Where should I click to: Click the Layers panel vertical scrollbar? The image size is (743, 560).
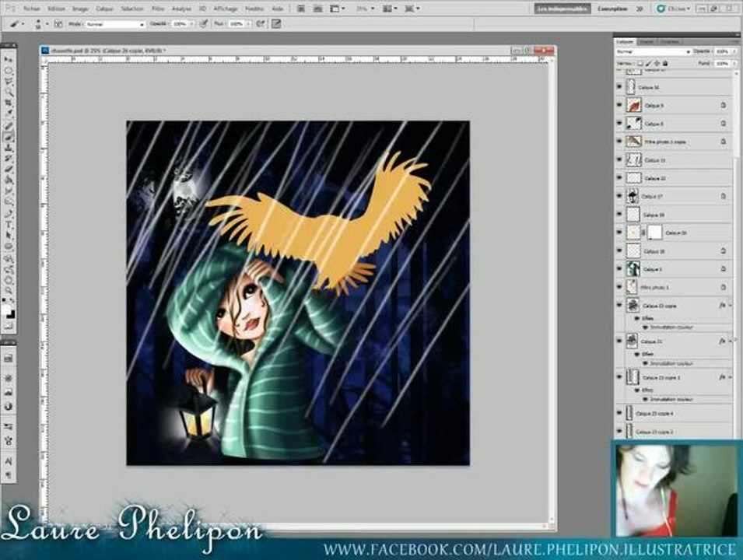click(x=737, y=256)
